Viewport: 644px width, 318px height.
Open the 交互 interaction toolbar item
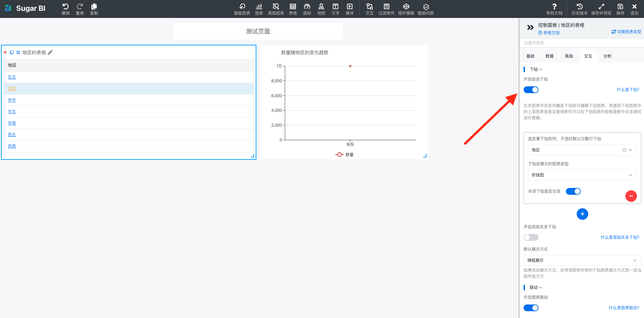click(370, 9)
